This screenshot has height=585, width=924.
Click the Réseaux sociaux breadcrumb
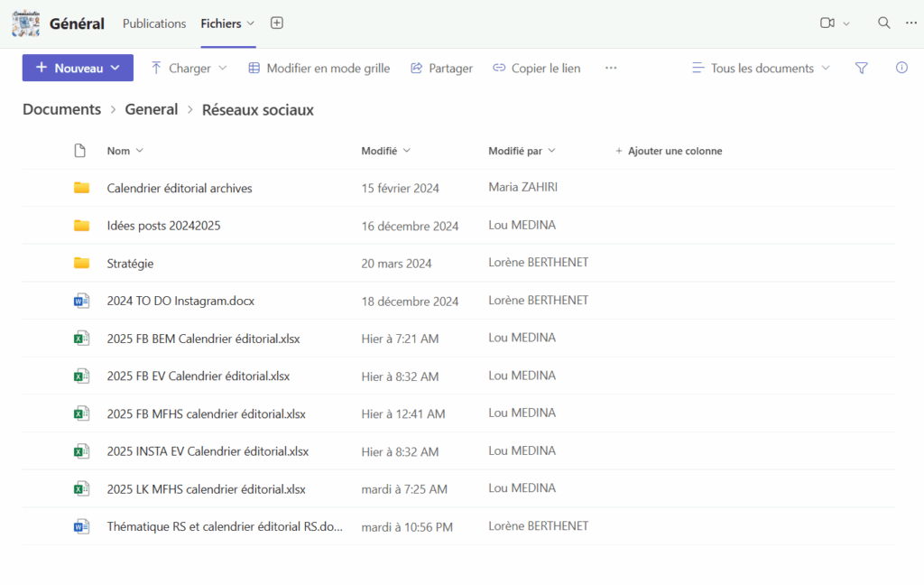[x=258, y=110]
